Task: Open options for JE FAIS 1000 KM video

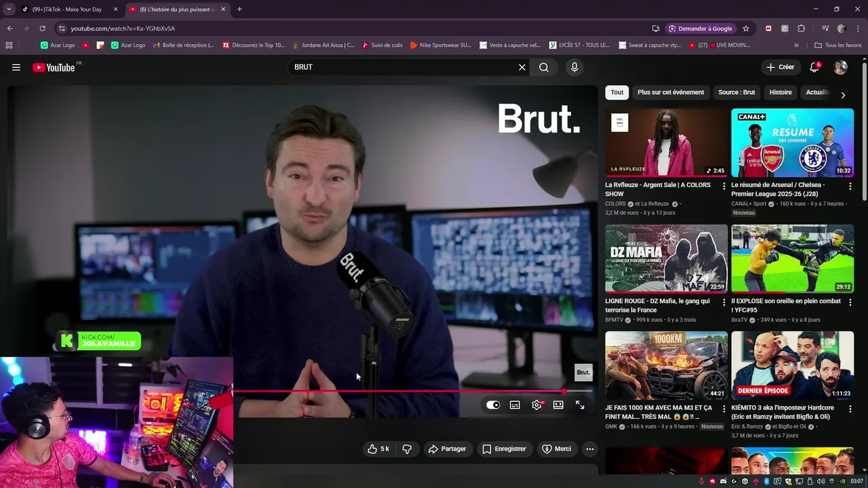Action: tap(724, 409)
